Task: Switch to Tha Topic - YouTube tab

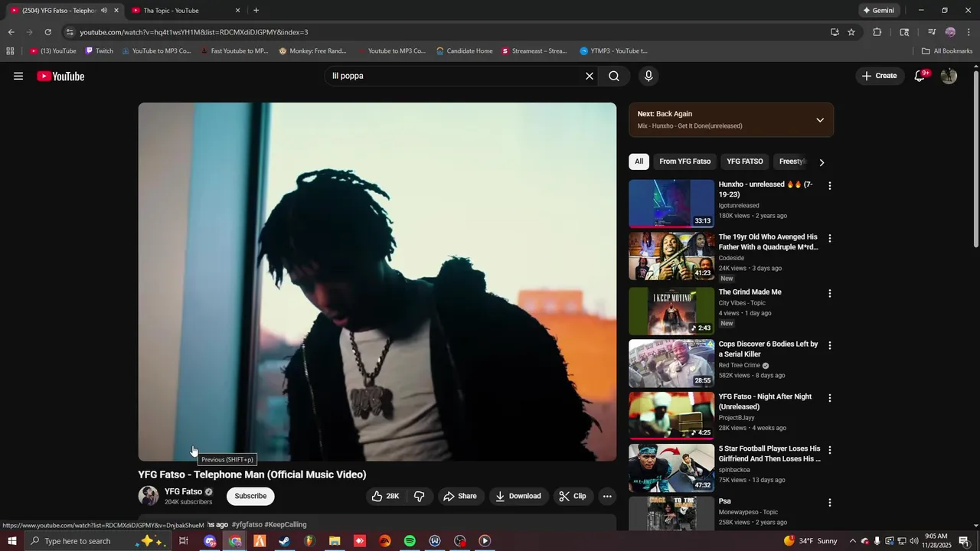Action: [185, 11]
